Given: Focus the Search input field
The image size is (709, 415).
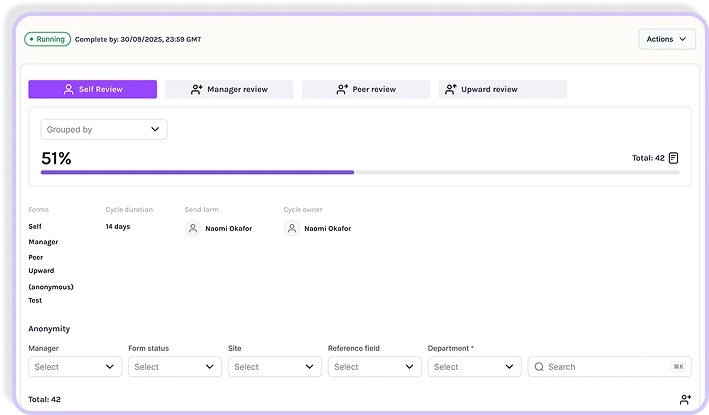Looking at the screenshot, I should click(x=610, y=367).
